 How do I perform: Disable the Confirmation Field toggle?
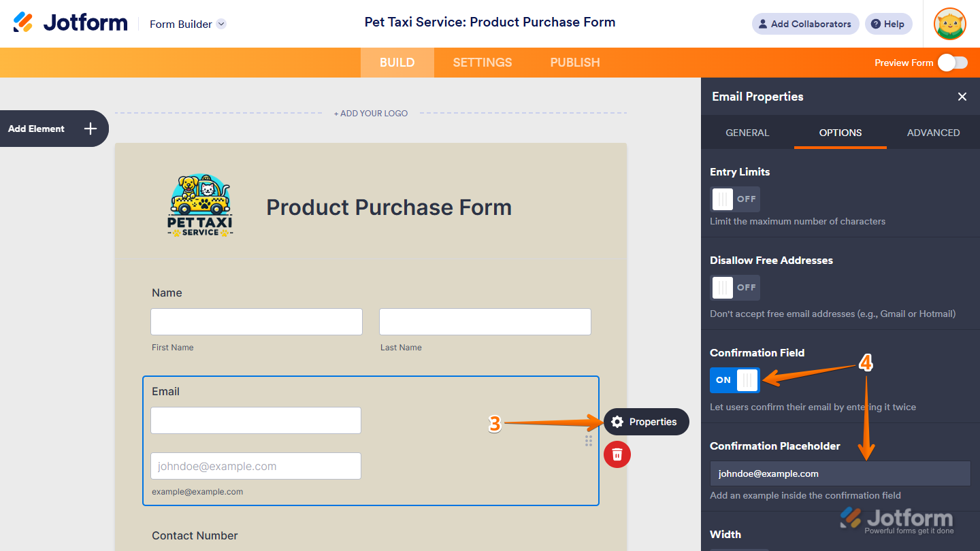[735, 380]
